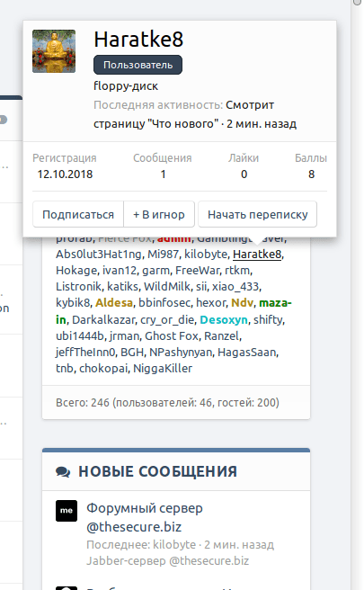
Task: Open user rtkm profile link
Action: click(x=237, y=271)
